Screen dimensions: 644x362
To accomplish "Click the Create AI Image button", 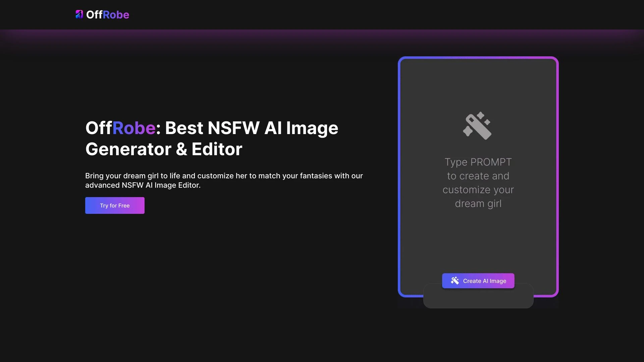I will 478,281.
